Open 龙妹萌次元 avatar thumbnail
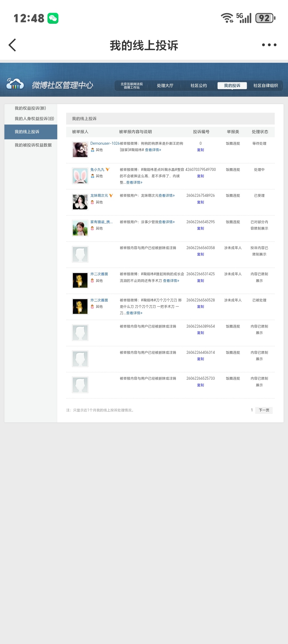 click(x=80, y=202)
